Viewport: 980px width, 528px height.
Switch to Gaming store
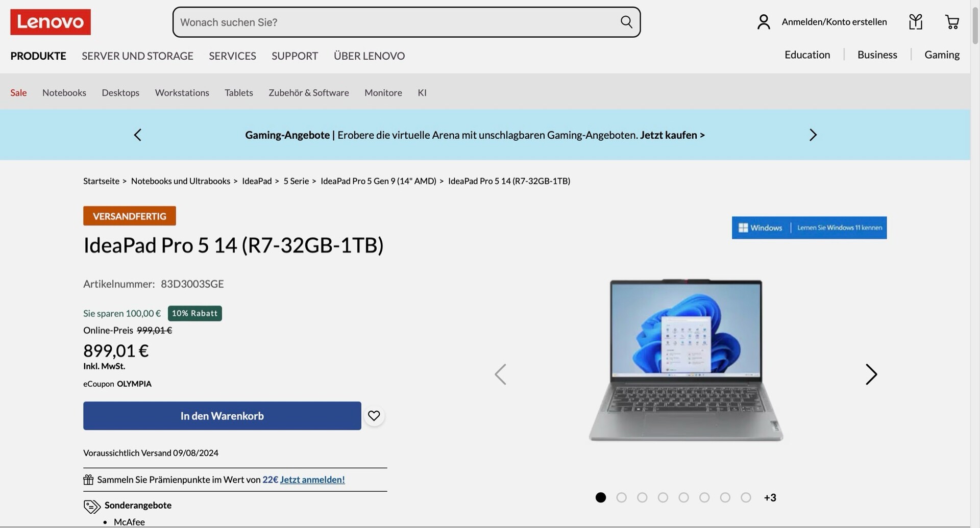[x=942, y=55]
